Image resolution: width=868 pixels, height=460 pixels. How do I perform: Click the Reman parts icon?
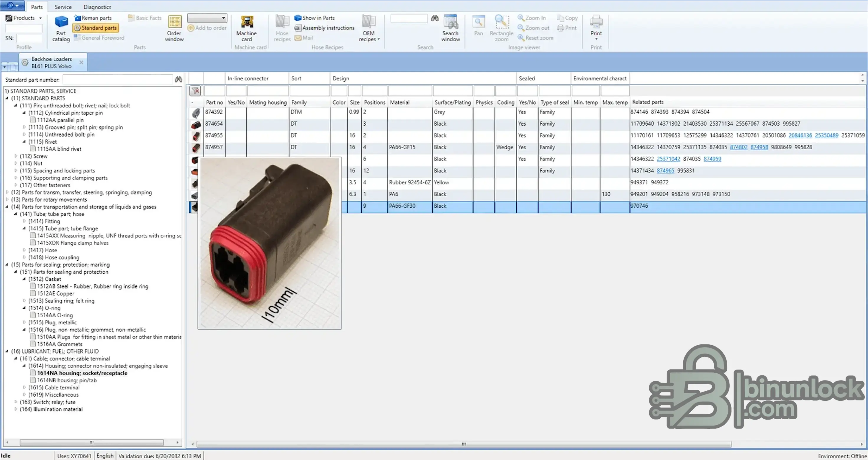coord(78,18)
